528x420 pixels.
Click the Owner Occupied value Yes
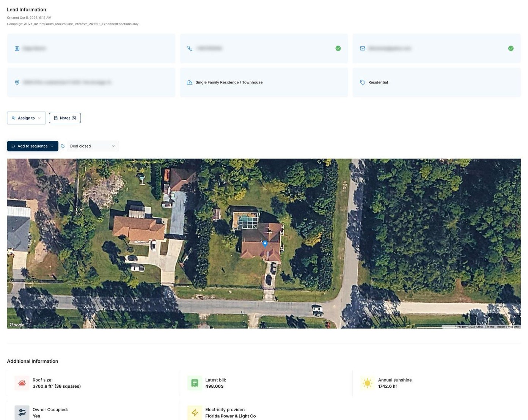tap(36, 416)
